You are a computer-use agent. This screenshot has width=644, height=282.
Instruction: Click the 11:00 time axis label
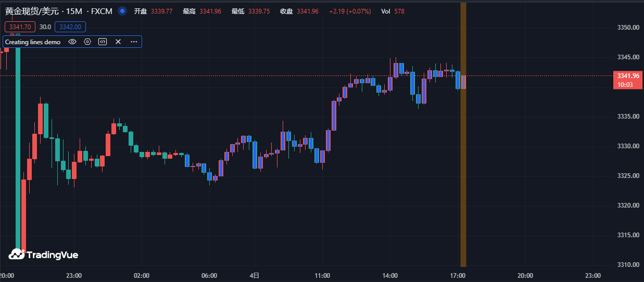(322, 275)
